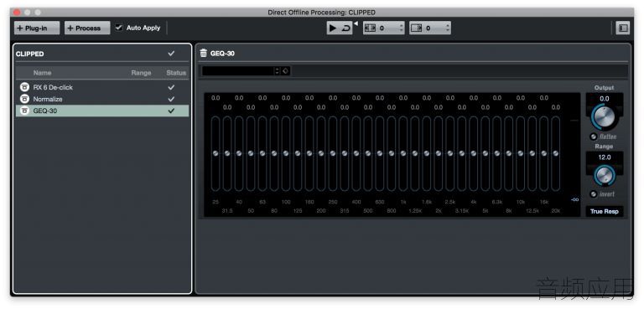Click the 250 Hz band slider handle

[x=333, y=153]
